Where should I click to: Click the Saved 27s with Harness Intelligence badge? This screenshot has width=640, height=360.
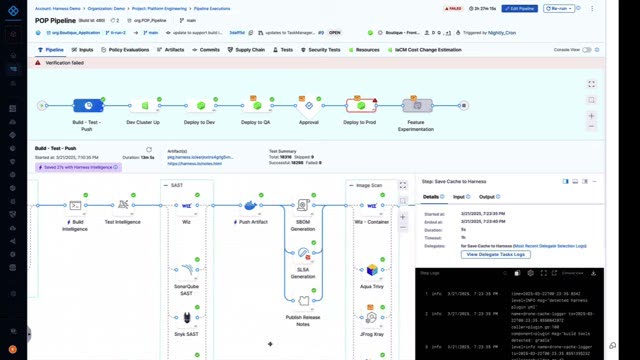[78, 167]
